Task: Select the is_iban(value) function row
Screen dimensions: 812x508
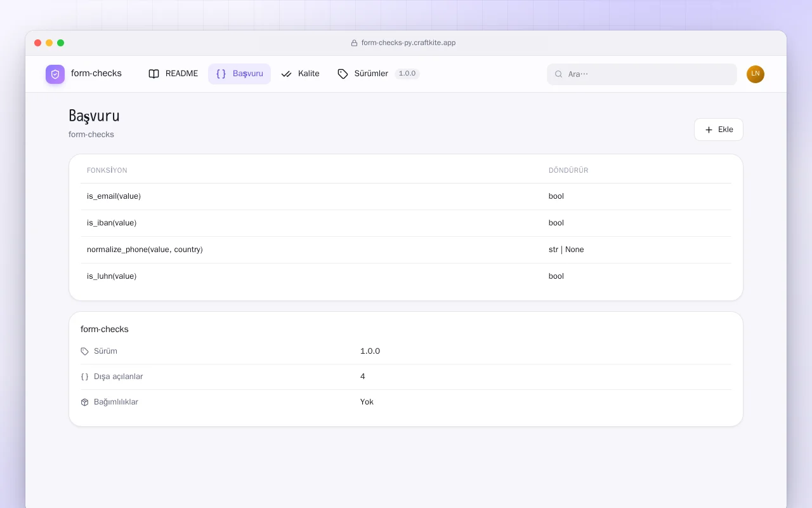Action: coord(406,223)
